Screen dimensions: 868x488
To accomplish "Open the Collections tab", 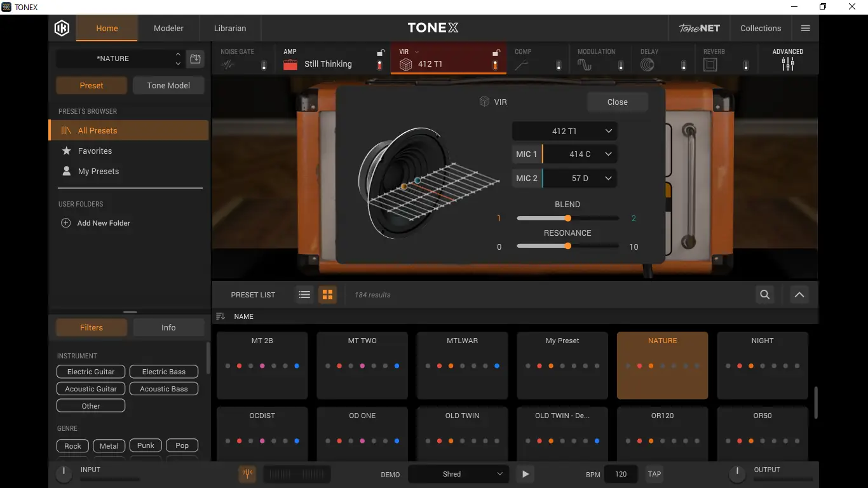I will click(761, 28).
